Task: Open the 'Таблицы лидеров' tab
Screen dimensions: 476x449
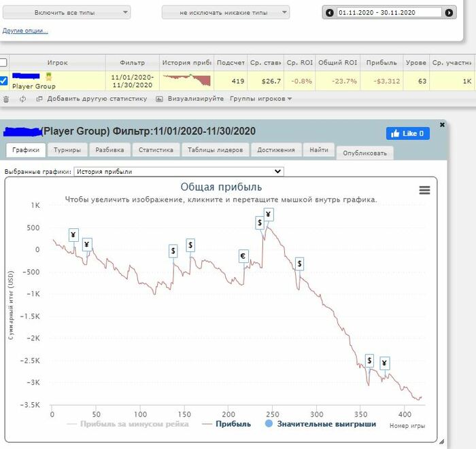Action: pyautogui.click(x=215, y=150)
